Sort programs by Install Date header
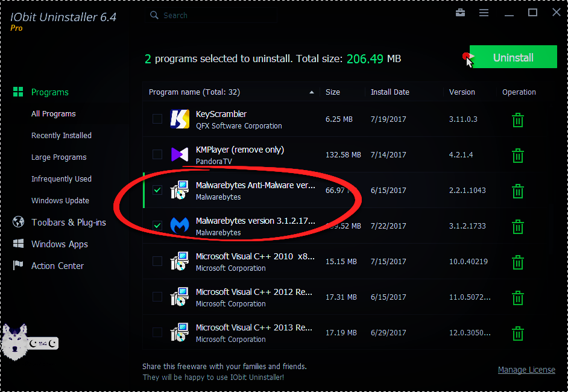Screen dimensions: 568x392 coord(390,92)
